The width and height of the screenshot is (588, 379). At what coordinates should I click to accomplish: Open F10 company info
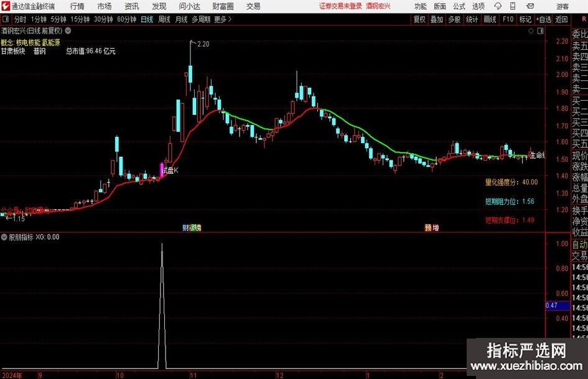pyautogui.click(x=508, y=19)
